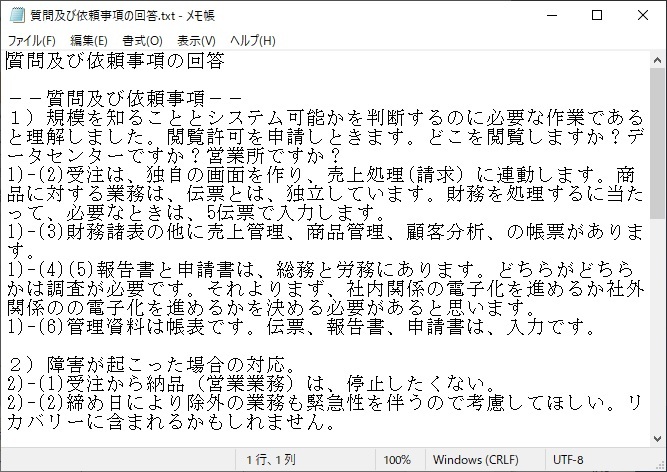Image resolution: width=667 pixels, height=472 pixels.
Task: Click the vertical scrollbar up arrow
Action: pos(657,59)
